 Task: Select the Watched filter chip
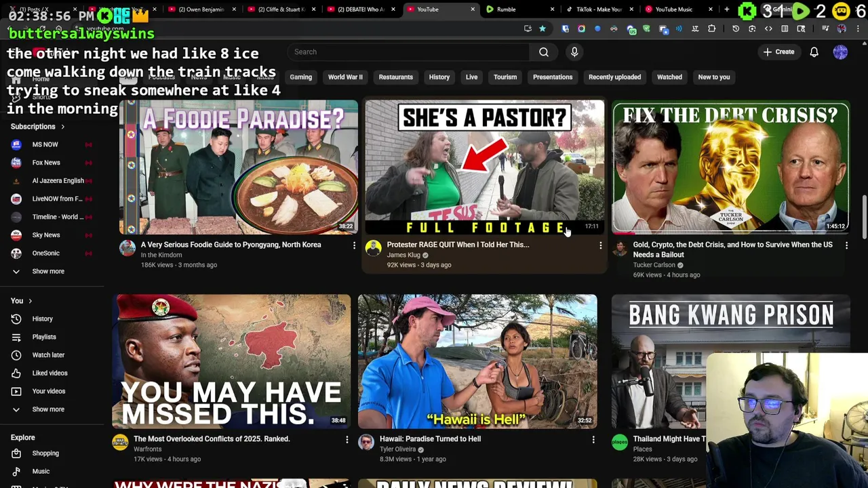pos(669,77)
